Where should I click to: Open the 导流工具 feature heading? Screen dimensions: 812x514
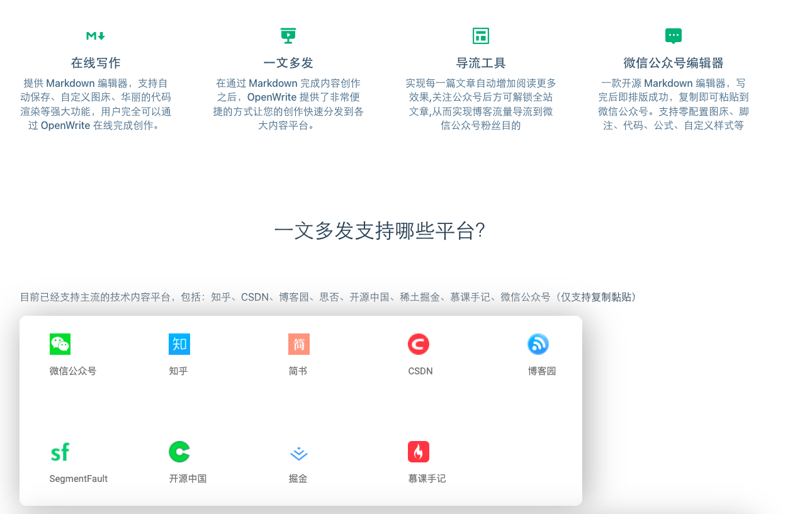(481, 63)
